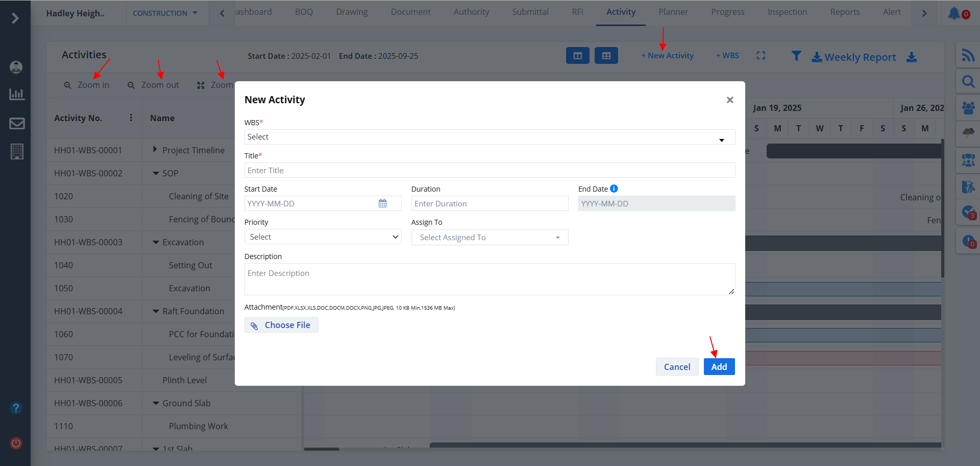This screenshot has width=980, height=466.
Task: Collapse the Raft Foundation tree row
Action: [156, 311]
